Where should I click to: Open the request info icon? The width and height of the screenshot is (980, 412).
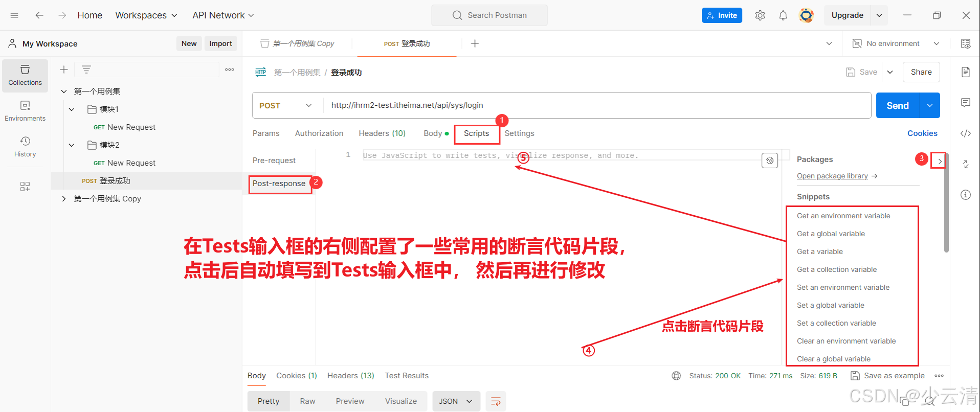pyautogui.click(x=966, y=195)
